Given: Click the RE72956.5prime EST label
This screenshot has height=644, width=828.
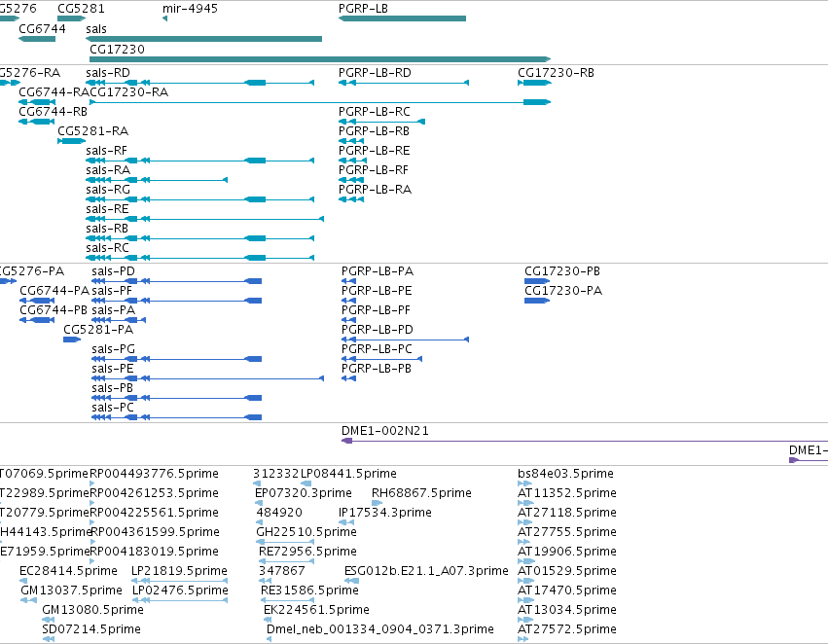Looking at the screenshot, I should coord(307,552).
